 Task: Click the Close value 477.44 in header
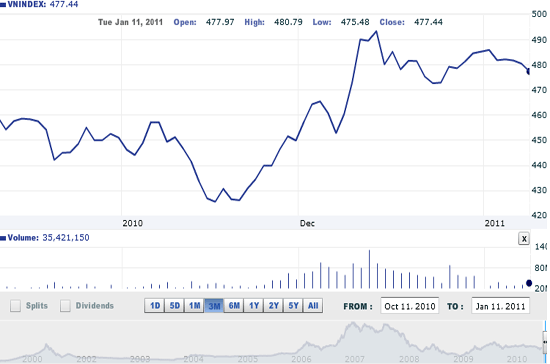click(x=428, y=22)
